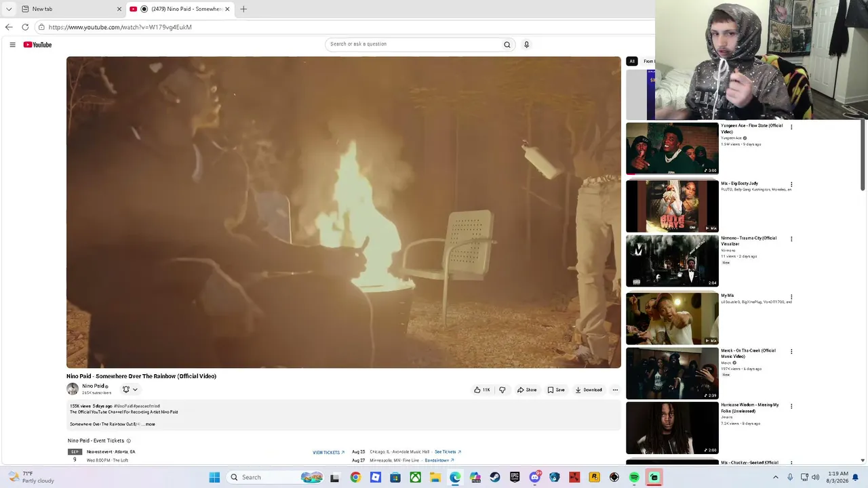Viewport: 868px width, 488px height.
Task: Open the Yungeen Ace Flow State thumbnail
Action: (x=672, y=148)
